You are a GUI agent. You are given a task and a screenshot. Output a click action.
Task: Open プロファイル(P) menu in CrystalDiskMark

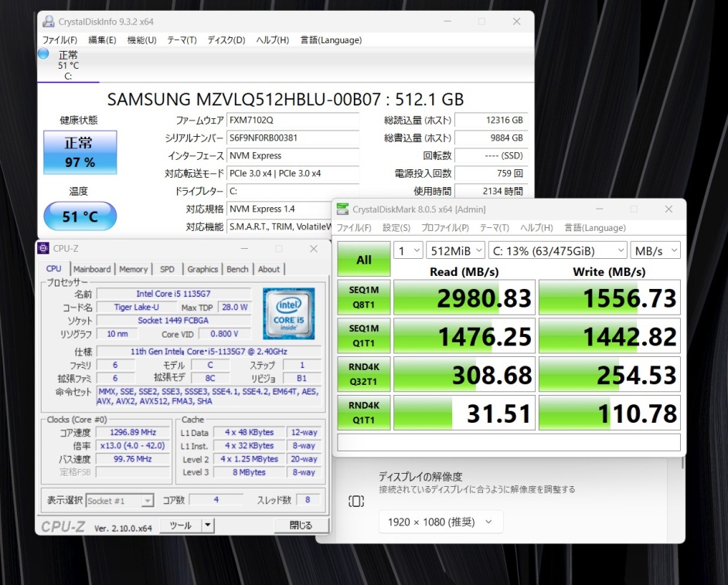tap(445, 228)
